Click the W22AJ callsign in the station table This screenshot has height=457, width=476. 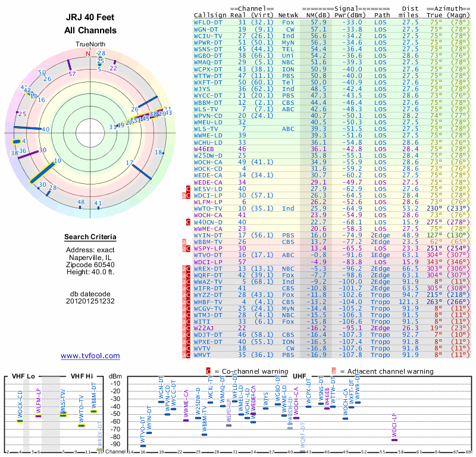(x=204, y=327)
